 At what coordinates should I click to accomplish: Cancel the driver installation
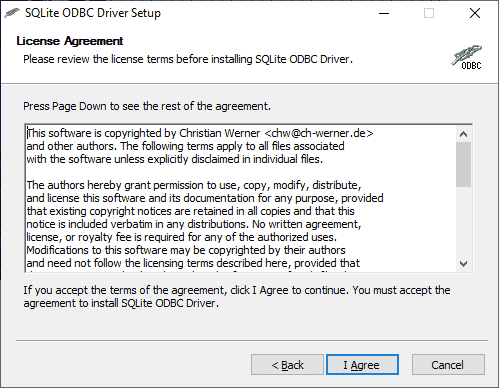[x=448, y=365]
